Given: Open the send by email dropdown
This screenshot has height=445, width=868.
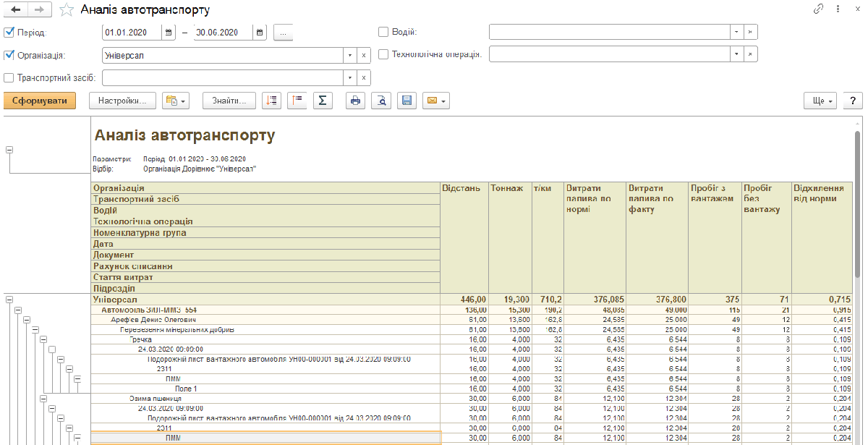Looking at the screenshot, I should [436, 101].
